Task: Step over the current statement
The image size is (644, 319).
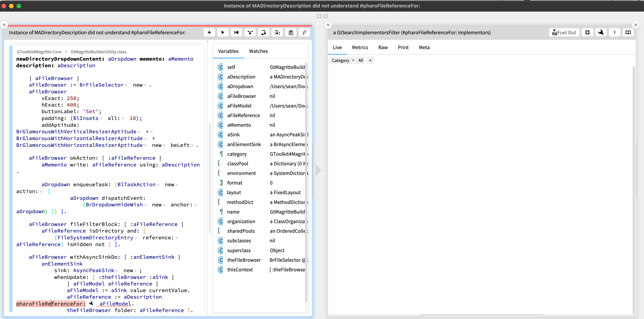Action: pos(264,32)
